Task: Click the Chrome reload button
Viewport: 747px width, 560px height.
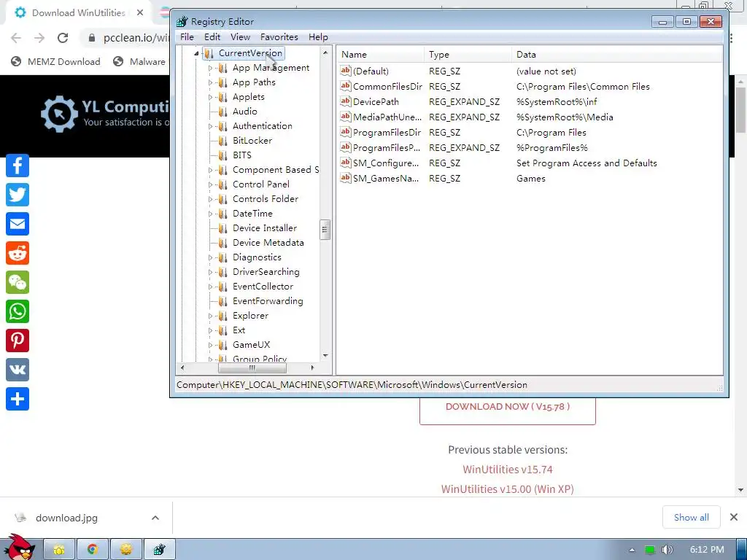Action: 63,38
